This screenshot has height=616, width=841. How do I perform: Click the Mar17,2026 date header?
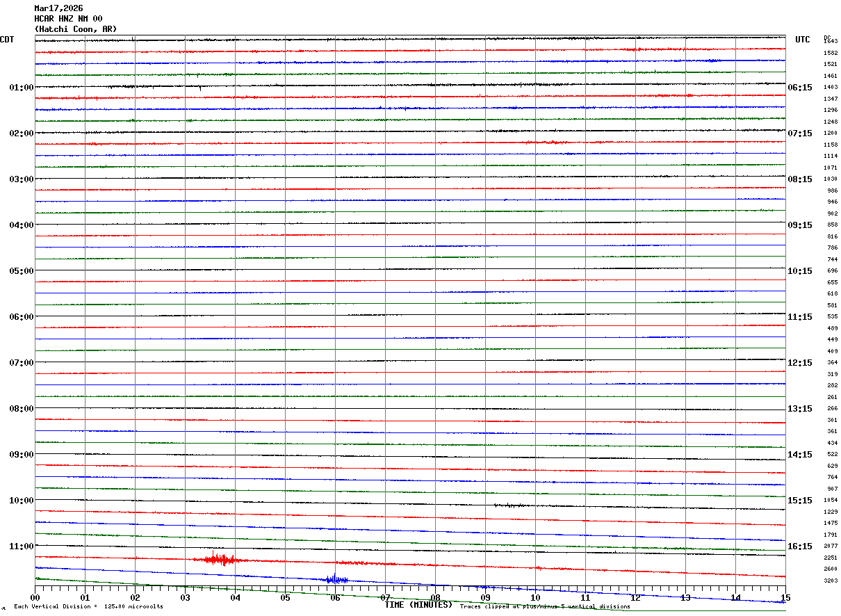tap(58, 8)
